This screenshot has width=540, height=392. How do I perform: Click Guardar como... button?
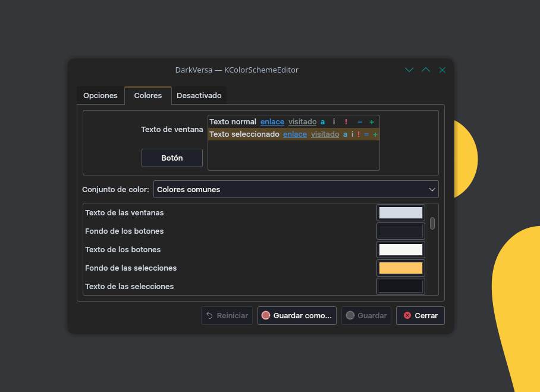click(297, 315)
